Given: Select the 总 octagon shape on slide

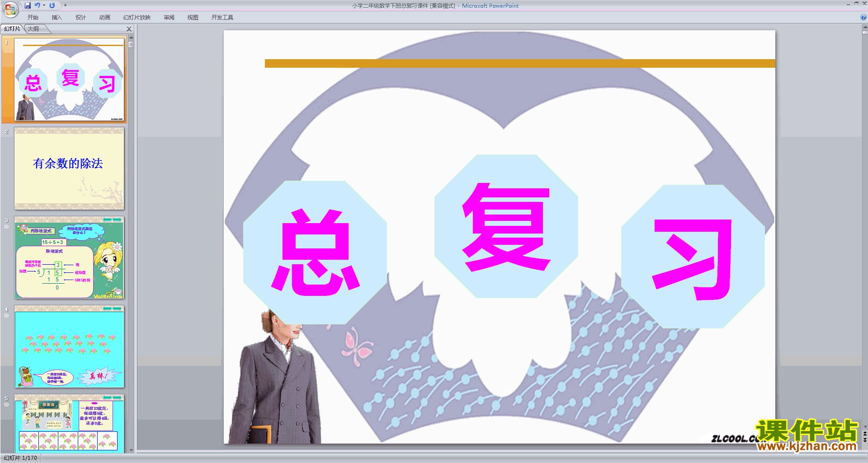Looking at the screenshot, I should [x=315, y=253].
